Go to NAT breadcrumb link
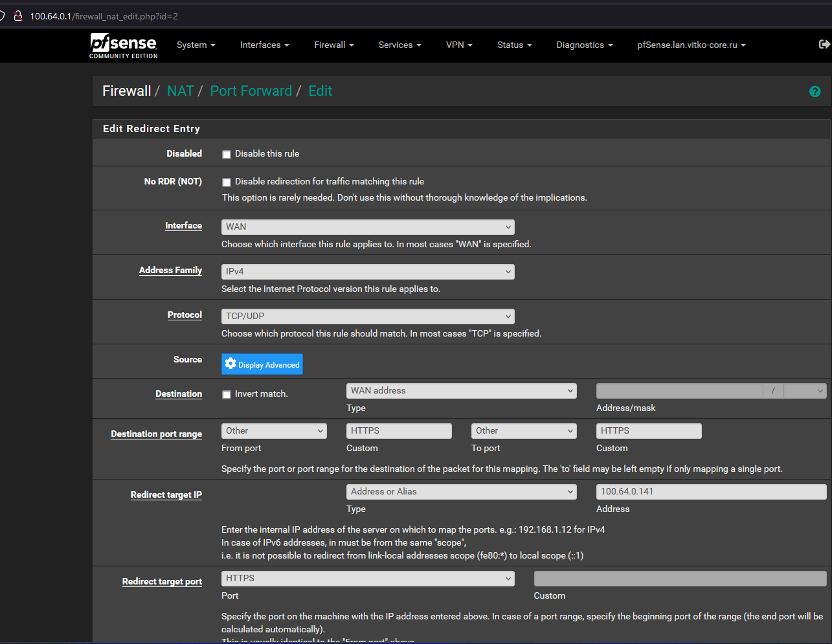 180,91
